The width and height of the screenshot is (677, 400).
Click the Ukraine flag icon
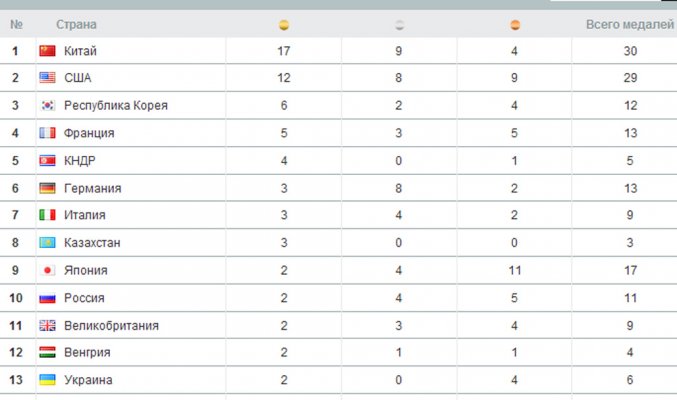pyautogui.click(x=47, y=380)
